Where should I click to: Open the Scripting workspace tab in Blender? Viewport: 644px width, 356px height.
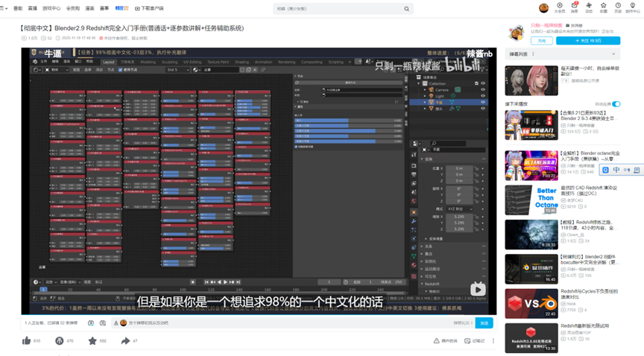[x=335, y=62]
